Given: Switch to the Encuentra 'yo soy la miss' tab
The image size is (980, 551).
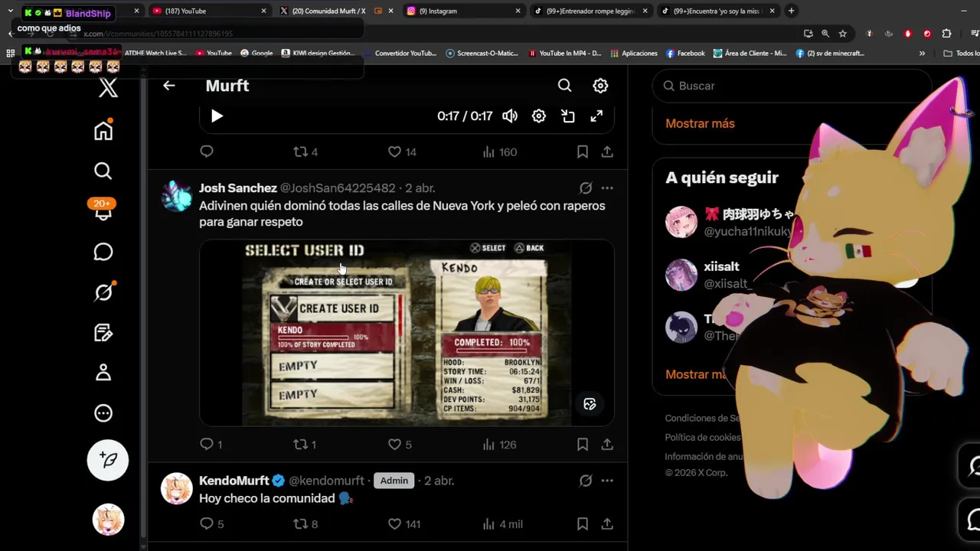Looking at the screenshot, I should pos(717,11).
